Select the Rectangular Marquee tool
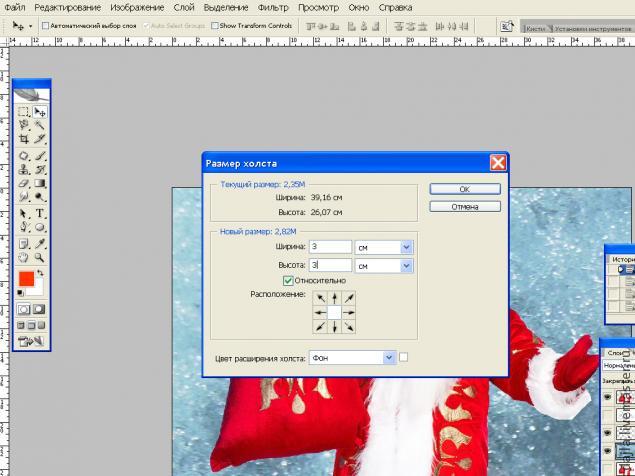The width and height of the screenshot is (635, 476). click(24, 112)
